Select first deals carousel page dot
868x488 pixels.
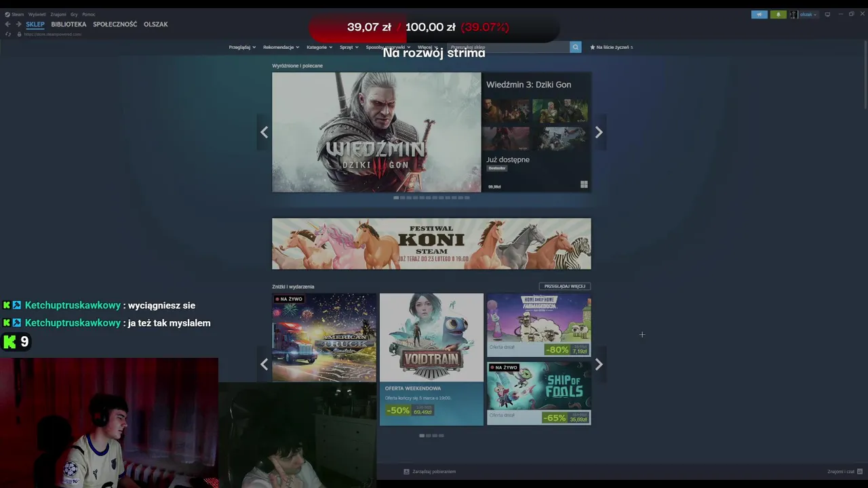point(422,435)
